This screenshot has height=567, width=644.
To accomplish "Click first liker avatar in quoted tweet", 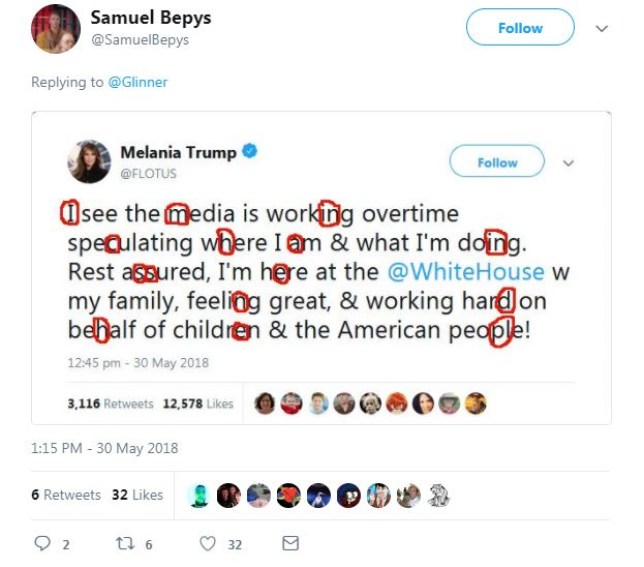I will pos(264,403).
